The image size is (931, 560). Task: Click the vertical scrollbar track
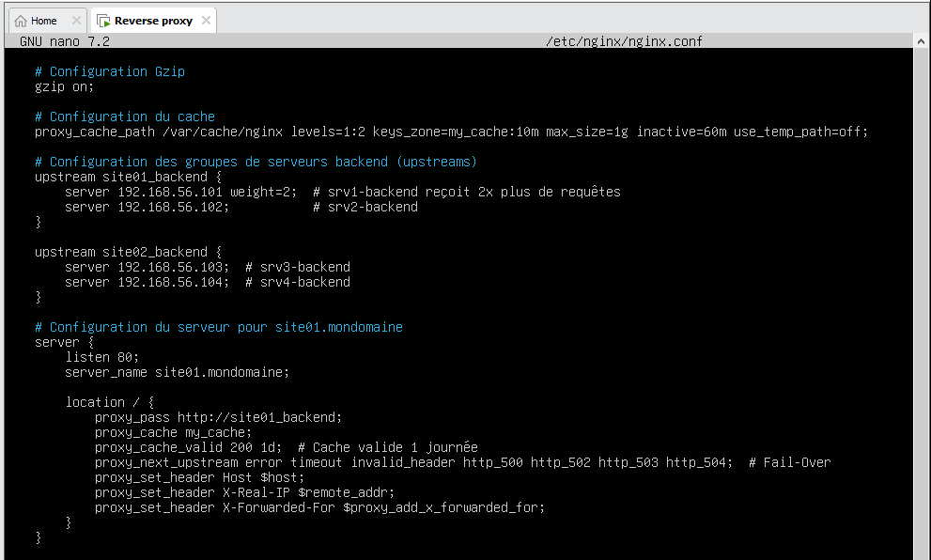point(921,303)
